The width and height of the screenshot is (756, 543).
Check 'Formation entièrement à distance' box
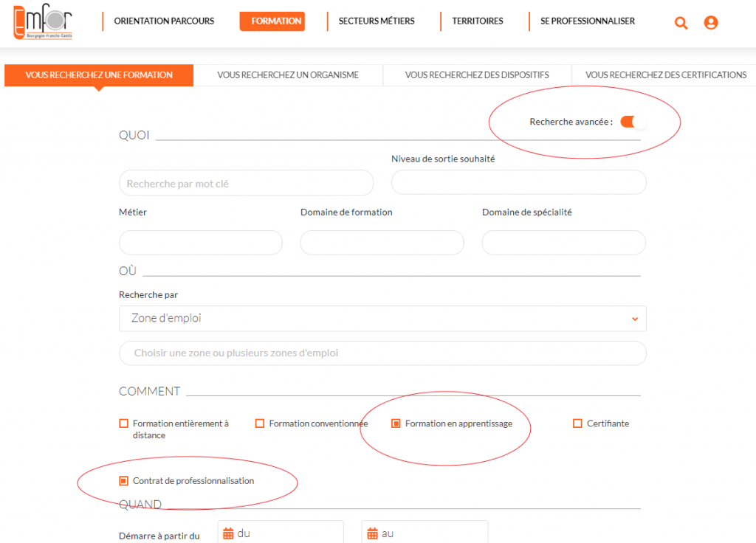coord(124,423)
